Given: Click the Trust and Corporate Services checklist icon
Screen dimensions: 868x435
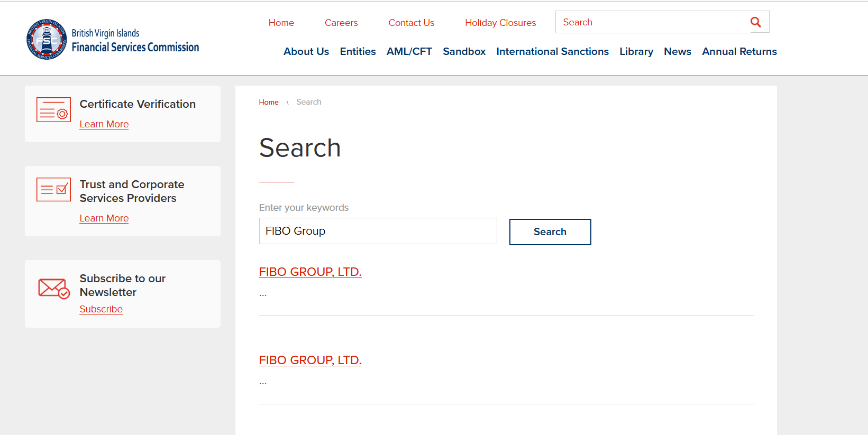Looking at the screenshot, I should (x=53, y=190).
